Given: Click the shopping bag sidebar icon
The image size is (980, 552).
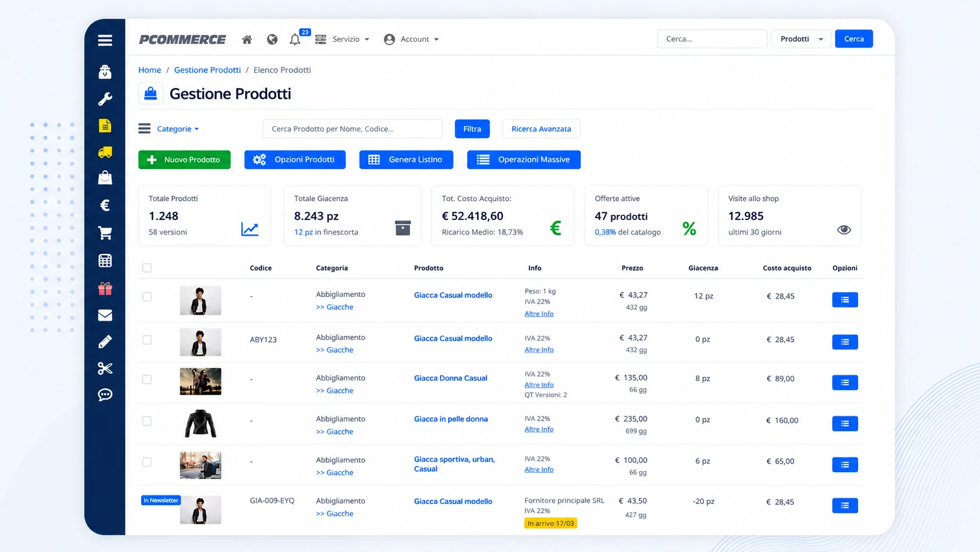Looking at the screenshot, I should (105, 178).
